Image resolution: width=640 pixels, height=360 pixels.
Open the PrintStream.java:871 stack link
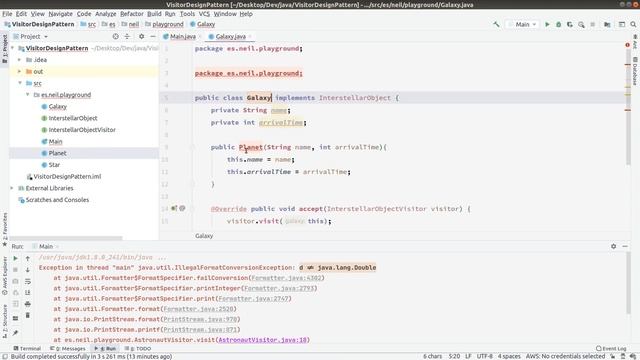pyautogui.click(x=200, y=330)
